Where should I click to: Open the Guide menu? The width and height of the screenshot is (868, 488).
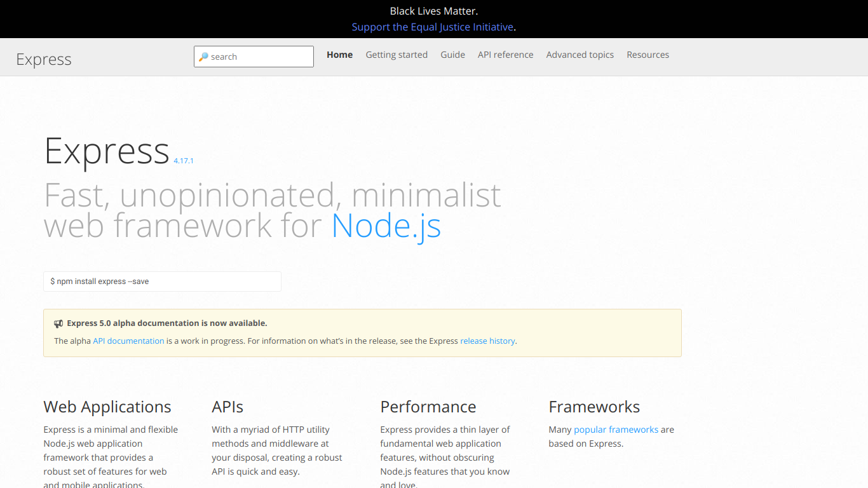point(453,55)
